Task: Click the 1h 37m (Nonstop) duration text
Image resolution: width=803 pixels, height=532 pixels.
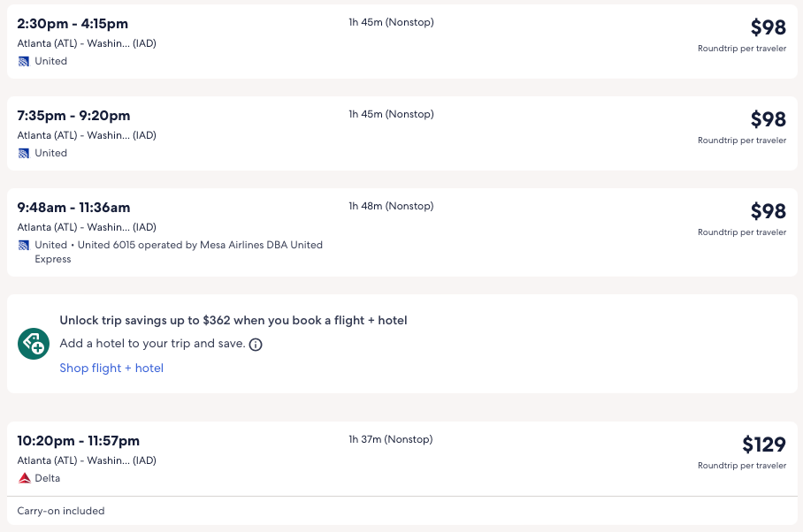Action: 391,439
